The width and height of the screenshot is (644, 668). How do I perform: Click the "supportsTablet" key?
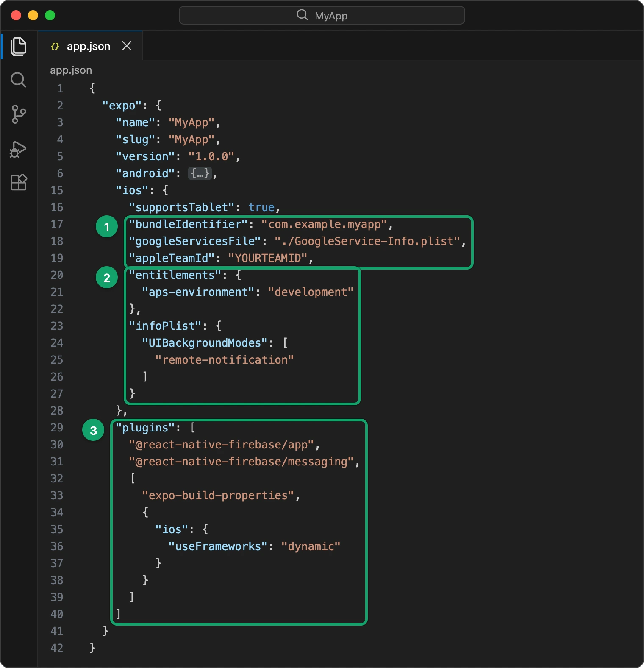182,207
